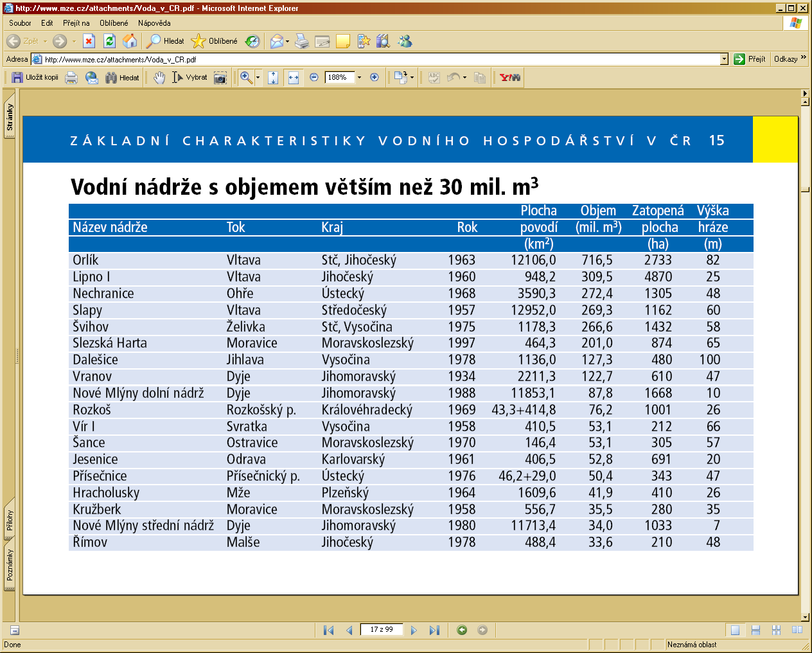Jump to the first page of the PDF
Screen dimensions: 812x653
[x=329, y=631]
